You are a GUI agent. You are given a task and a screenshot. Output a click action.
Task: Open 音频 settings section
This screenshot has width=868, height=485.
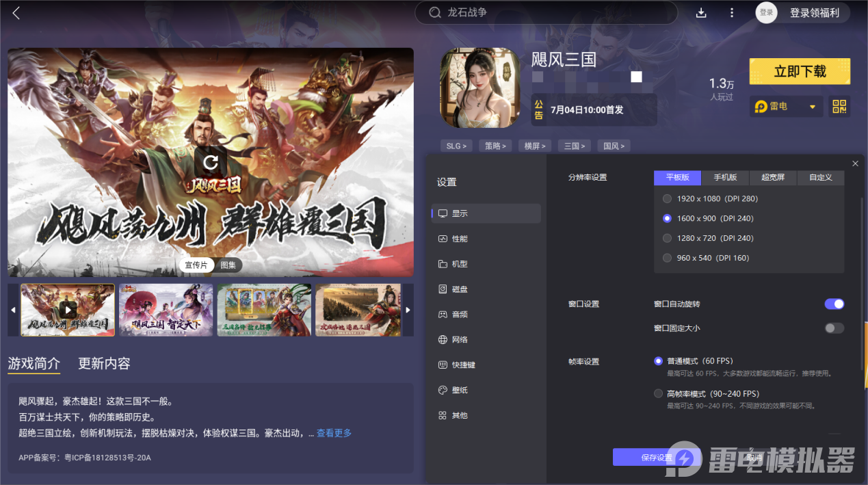(x=486, y=315)
